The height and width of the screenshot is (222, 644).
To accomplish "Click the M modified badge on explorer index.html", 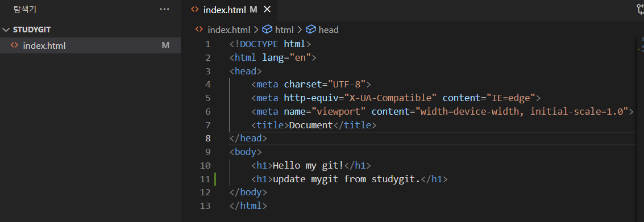I will 165,45.
